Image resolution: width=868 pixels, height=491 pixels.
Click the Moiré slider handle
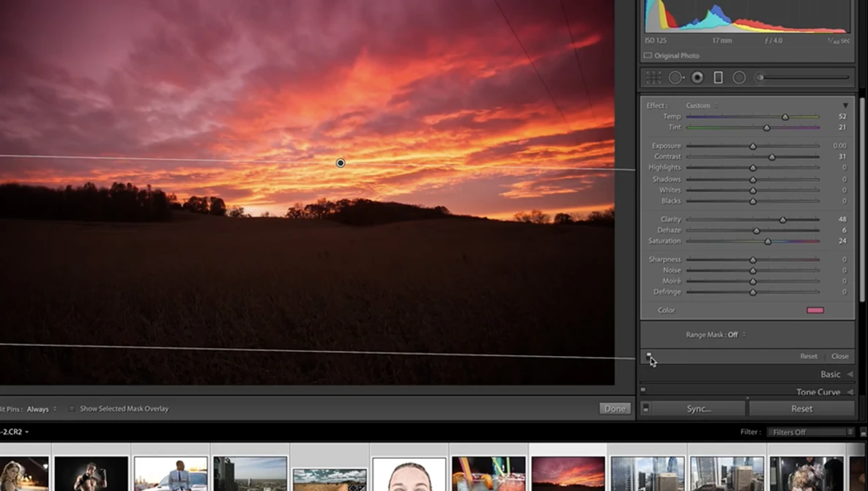(753, 281)
